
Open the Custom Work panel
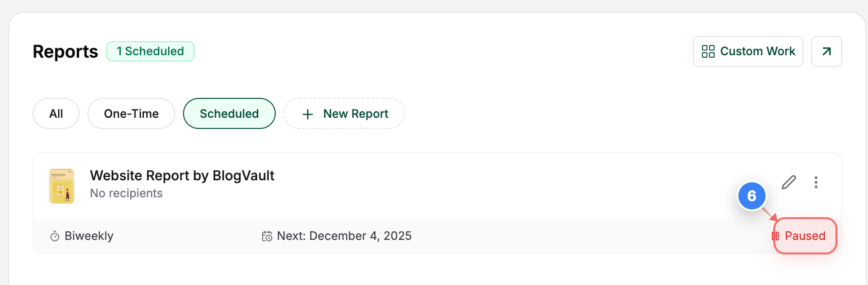click(x=748, y=51)
